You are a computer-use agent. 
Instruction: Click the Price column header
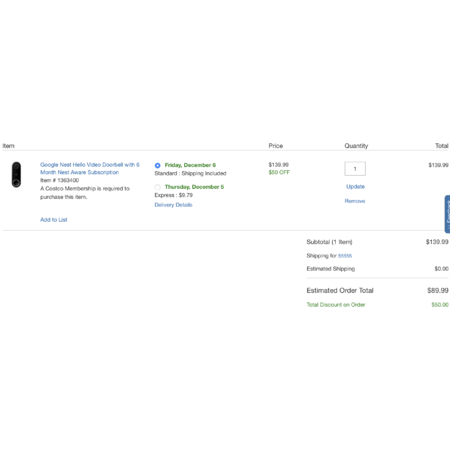[276, 146]
